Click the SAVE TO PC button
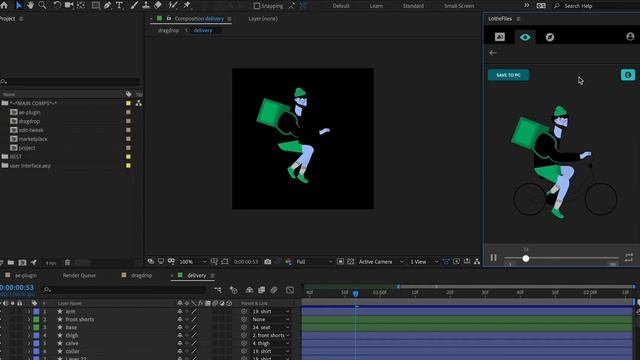This screenshot has height=360, width=640. tap(509, 75)
